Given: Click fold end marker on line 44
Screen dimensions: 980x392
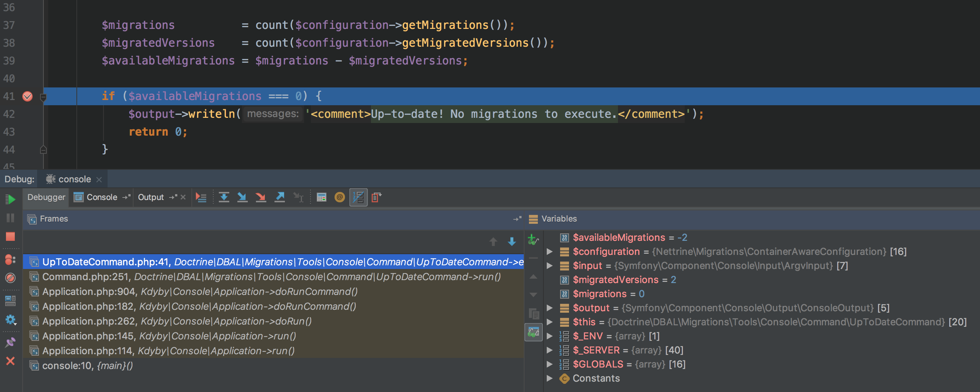Looking at the screenshot, I should coord(43,150).
